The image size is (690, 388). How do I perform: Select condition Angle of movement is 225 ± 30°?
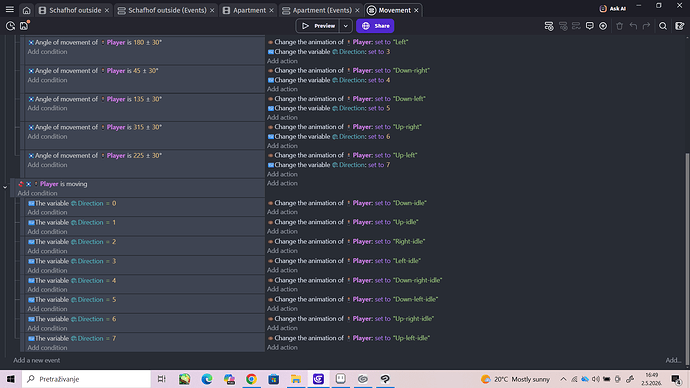(95, 155)
